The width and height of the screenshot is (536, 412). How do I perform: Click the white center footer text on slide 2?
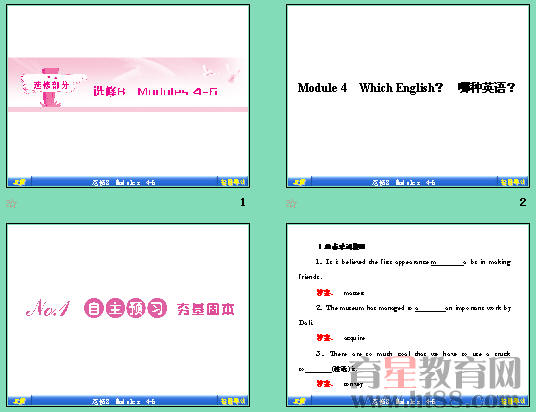click(403, 183)
